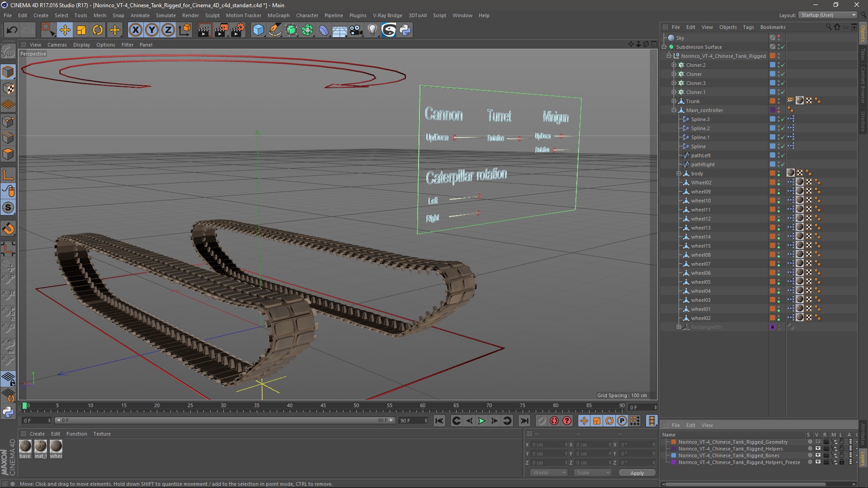Open the Spline pen tool
This screenshot has height=488, width=868.
(274, 30)
